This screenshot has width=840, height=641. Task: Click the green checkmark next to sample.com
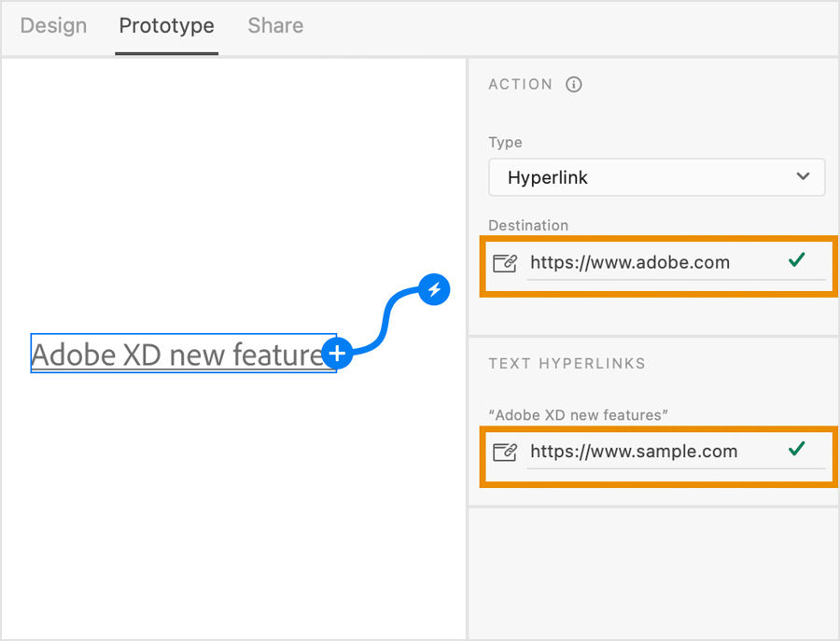pos(796,450)
